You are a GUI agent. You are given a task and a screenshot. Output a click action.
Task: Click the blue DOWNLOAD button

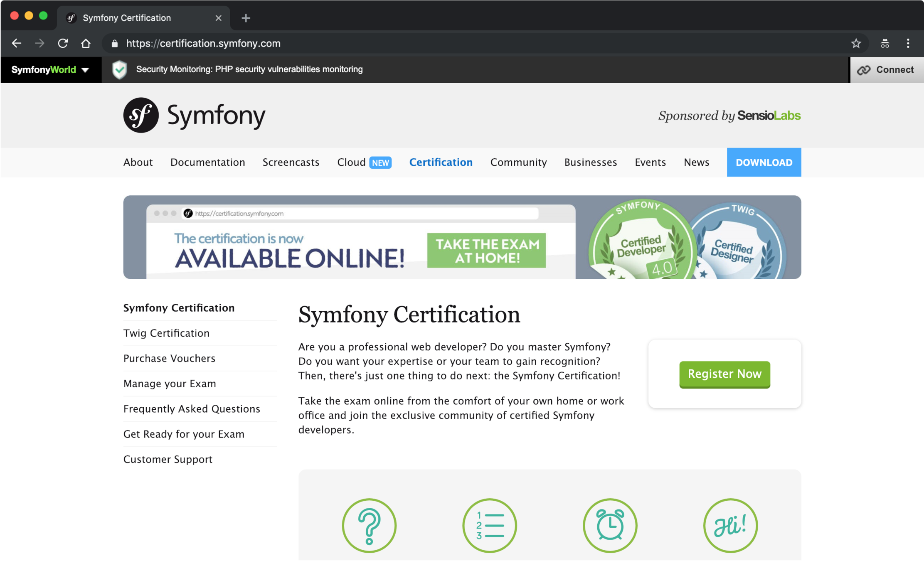[764, 162]
